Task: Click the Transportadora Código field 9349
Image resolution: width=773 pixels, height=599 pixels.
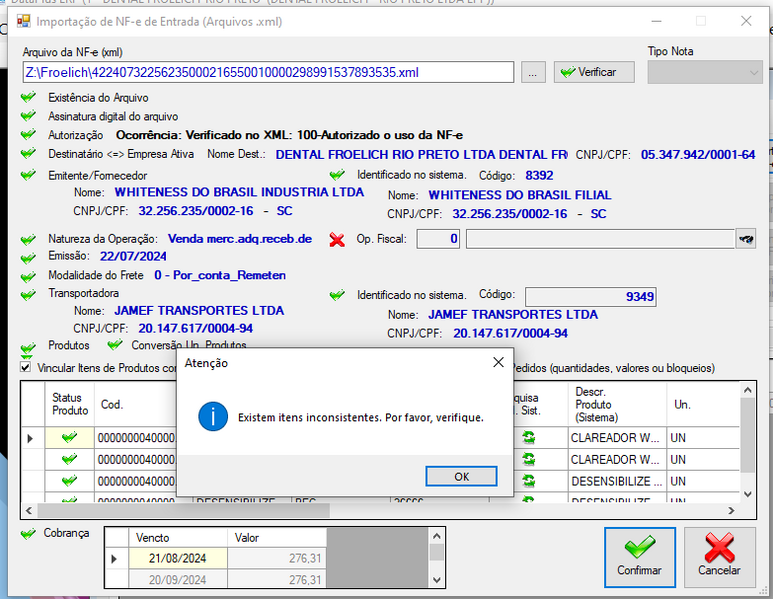Action: (x=591, y=297)
